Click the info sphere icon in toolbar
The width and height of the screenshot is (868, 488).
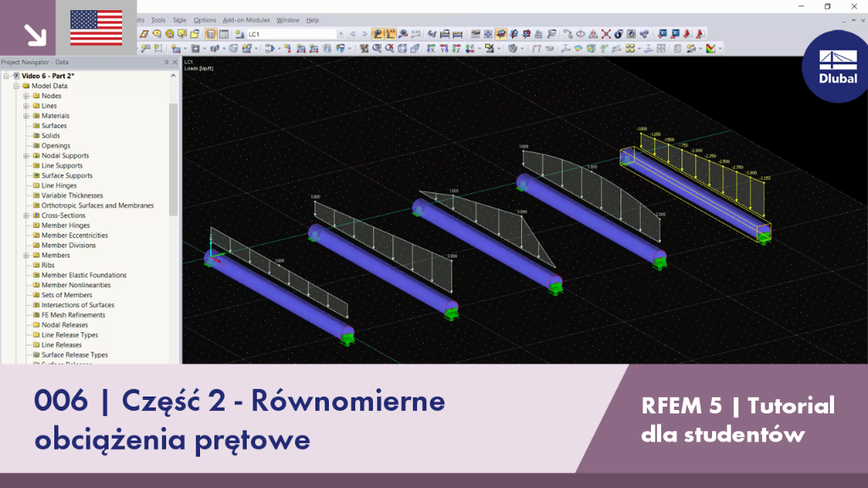(619, 34)
